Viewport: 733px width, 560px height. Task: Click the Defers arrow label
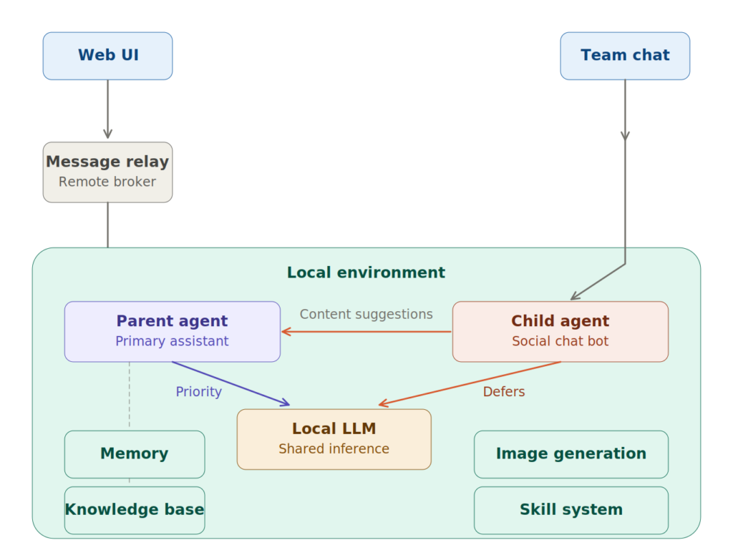[x=503, y=392]
